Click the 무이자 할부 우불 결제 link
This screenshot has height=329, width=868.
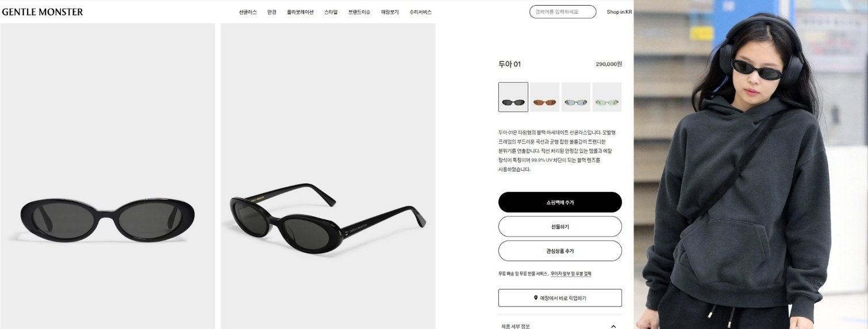click(x=571, y=274)
